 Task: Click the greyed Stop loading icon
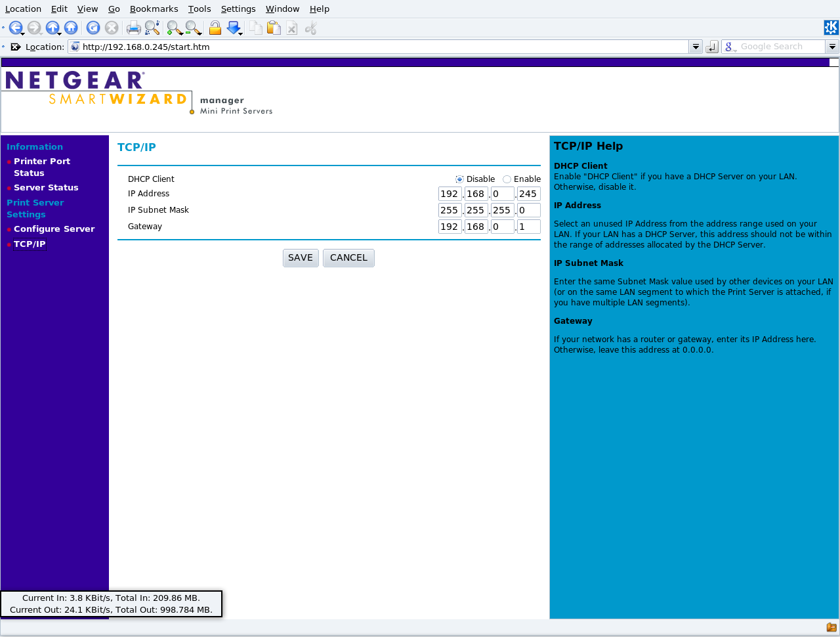coord(112,28)
